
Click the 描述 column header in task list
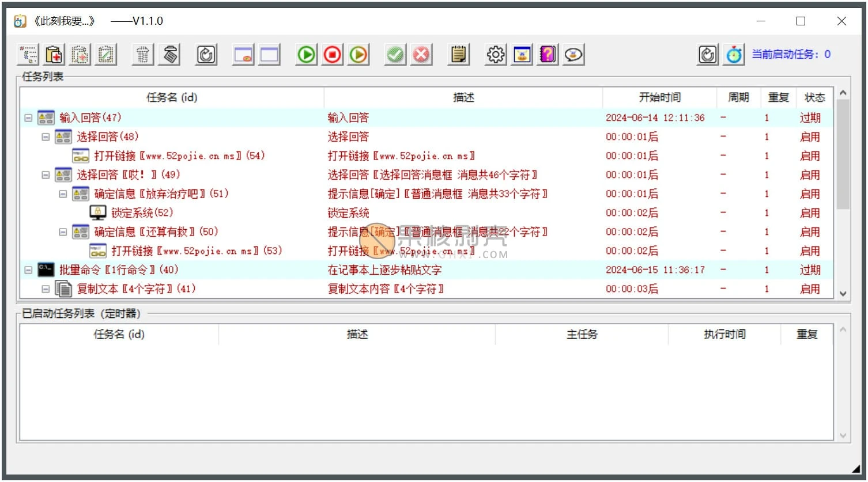[463, 97]
